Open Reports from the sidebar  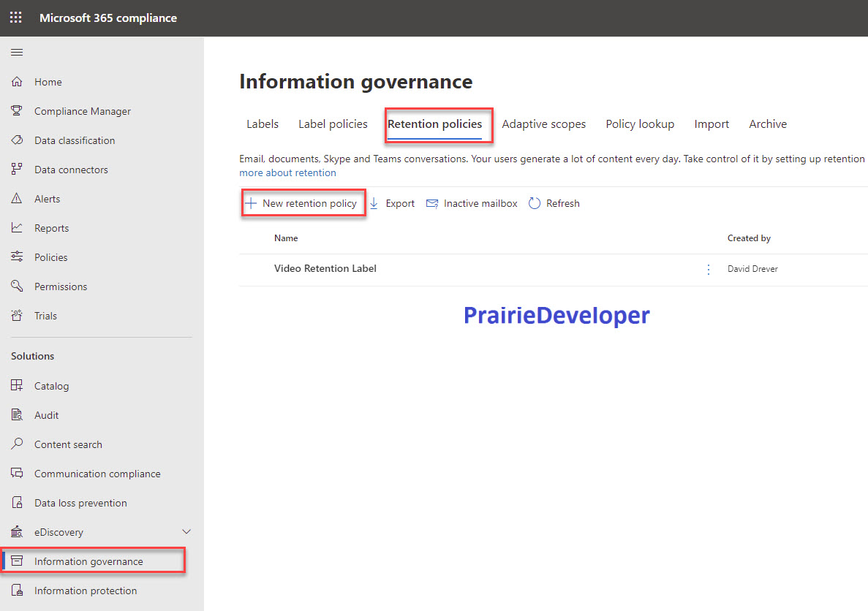point(51,228)
